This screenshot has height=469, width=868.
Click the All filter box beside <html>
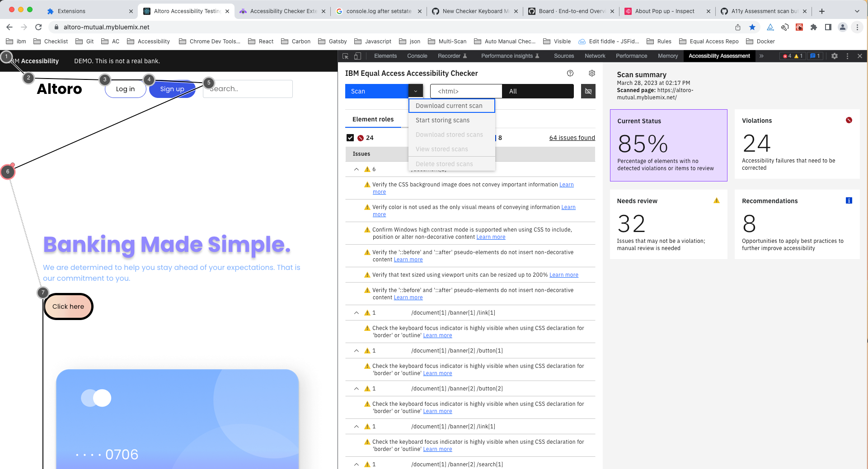pos(538,91)
